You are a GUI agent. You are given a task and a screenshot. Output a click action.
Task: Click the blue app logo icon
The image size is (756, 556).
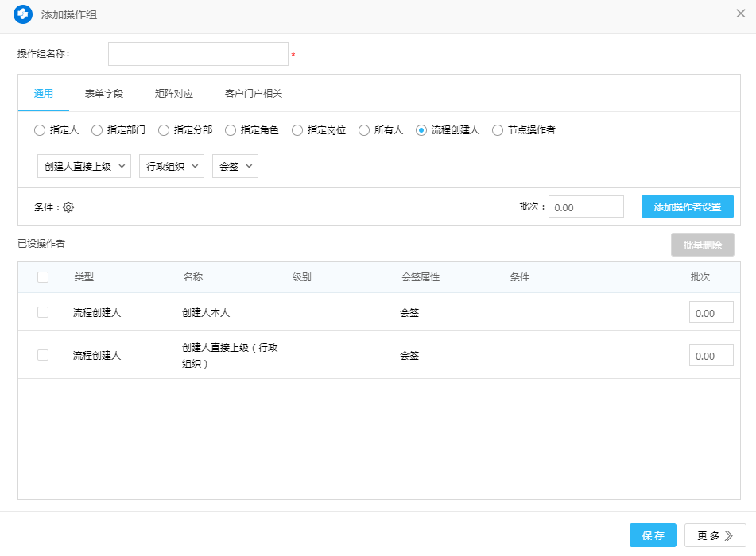23,14
